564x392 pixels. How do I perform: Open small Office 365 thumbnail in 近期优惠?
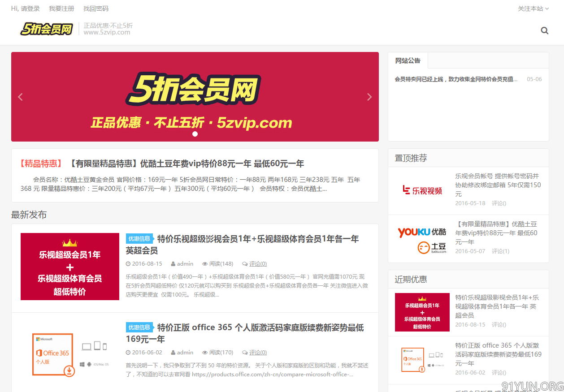tap(422, 360)
